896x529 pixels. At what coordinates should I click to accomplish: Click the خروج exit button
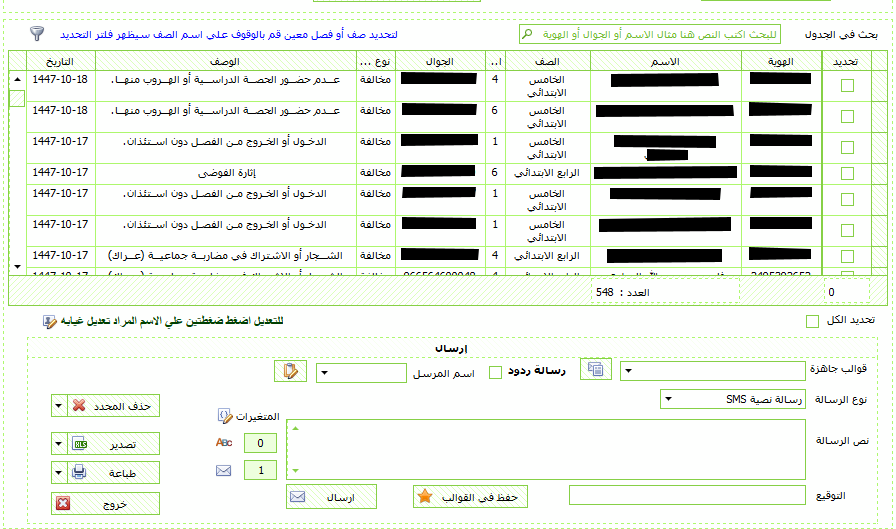(105, 503)
